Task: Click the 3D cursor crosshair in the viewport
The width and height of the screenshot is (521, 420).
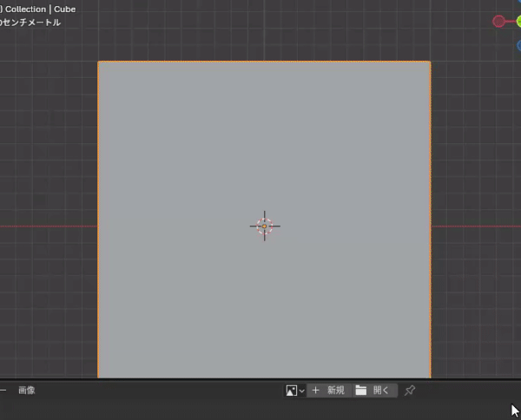Action: [265, 226]
